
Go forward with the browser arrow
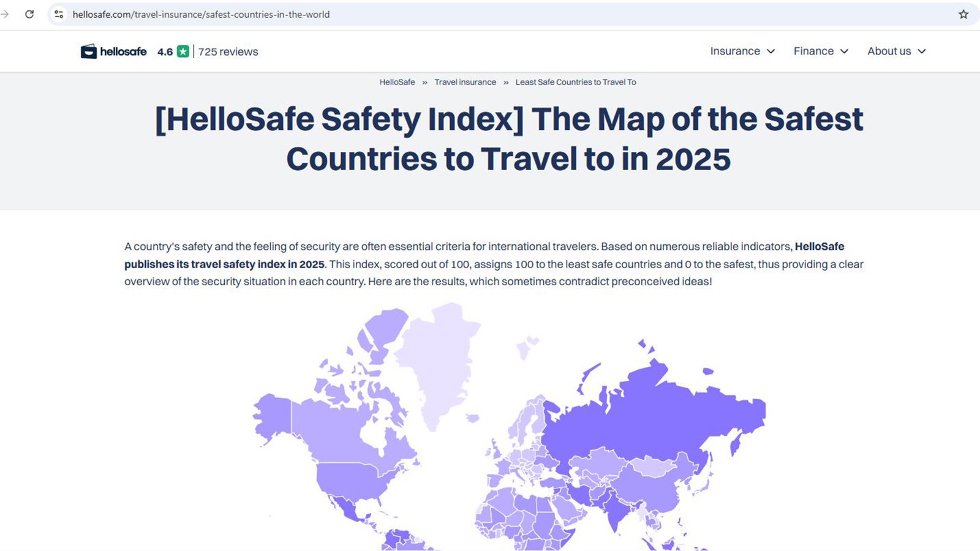pos(4,14)
